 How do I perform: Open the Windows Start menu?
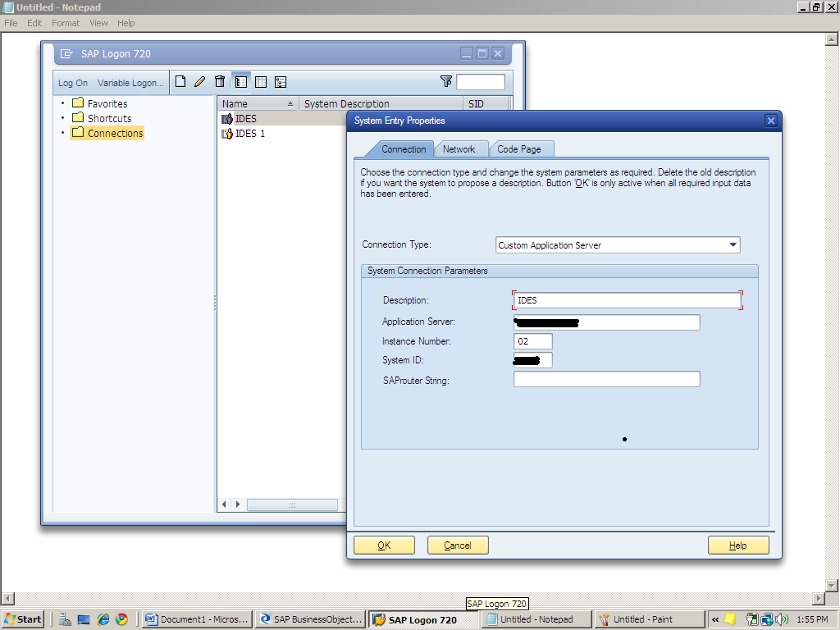coord(22,619)
